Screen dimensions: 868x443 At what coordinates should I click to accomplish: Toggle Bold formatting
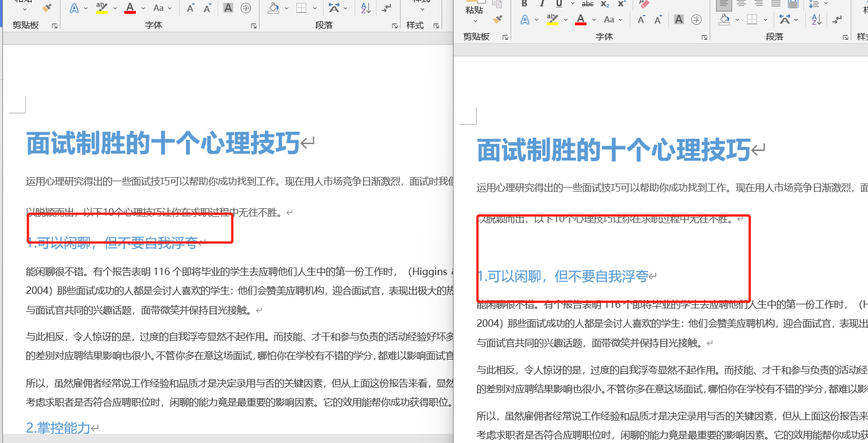click(524, 4)
